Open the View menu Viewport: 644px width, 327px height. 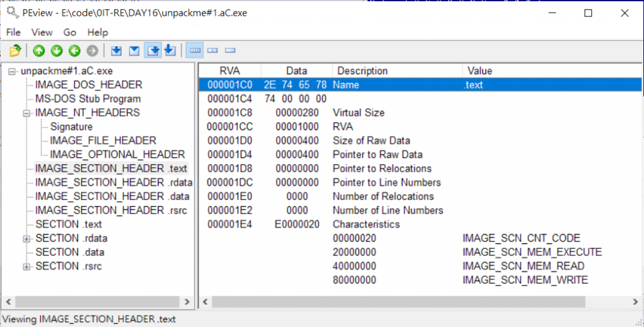click(42, 32)
